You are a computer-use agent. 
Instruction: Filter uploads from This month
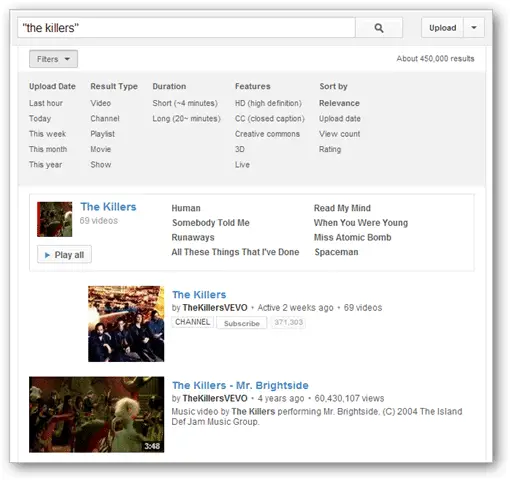pyautogui.click(x=48, y=149)
